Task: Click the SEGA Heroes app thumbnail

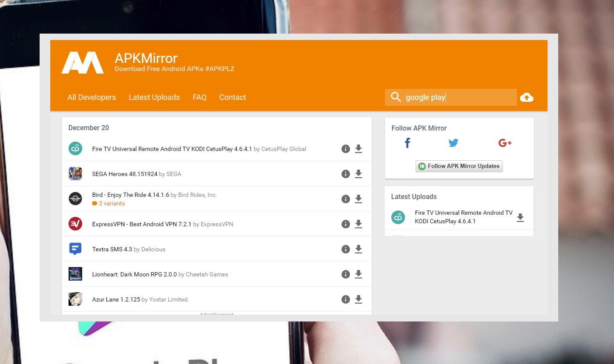Action: pos(75,173)
